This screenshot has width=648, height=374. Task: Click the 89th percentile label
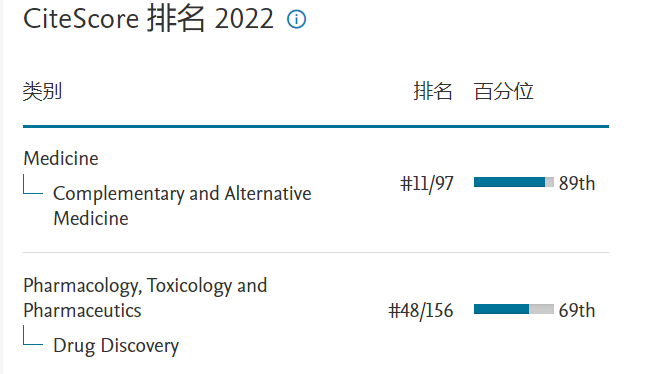(577, 183)
